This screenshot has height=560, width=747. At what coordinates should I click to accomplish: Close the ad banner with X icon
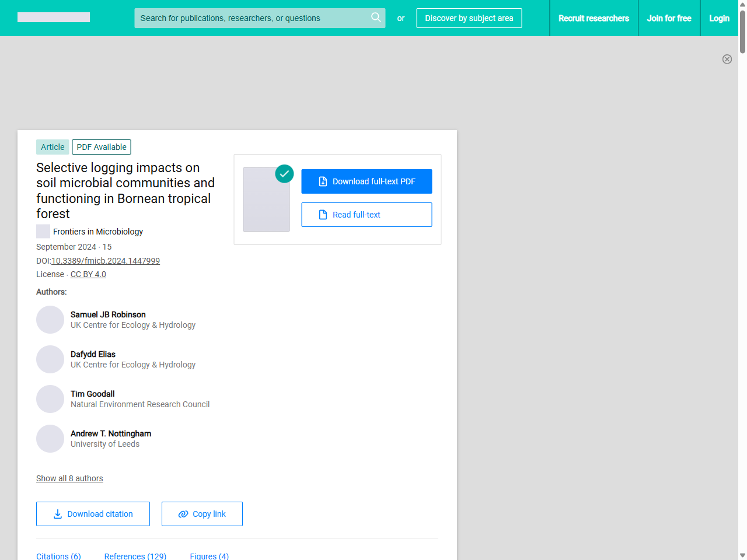coord(727,59)
